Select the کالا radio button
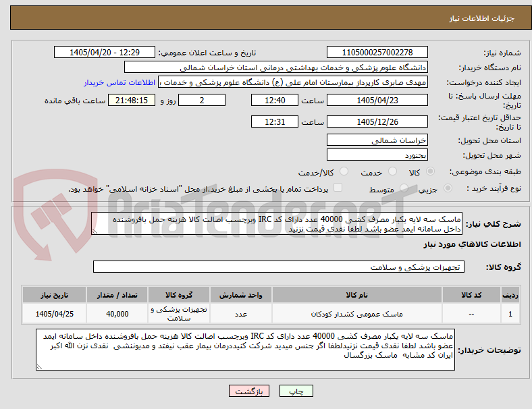The image size is (532, 409). [x=430, y=171]
